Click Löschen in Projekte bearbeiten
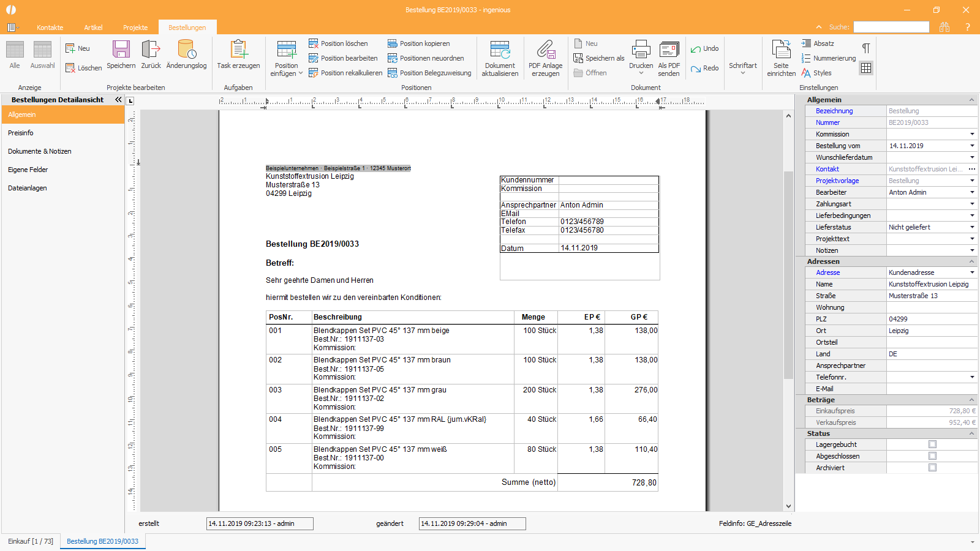Screen dimensions: 980x551 [x=84, y=68]
